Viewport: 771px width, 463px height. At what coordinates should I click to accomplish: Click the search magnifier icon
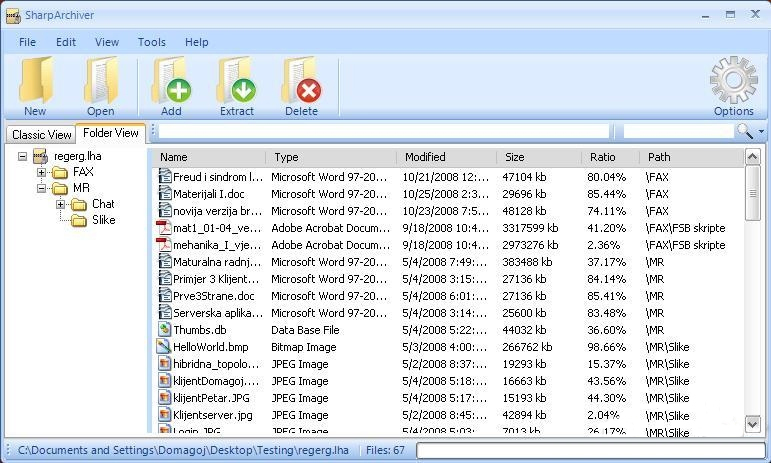click(744, 131)
